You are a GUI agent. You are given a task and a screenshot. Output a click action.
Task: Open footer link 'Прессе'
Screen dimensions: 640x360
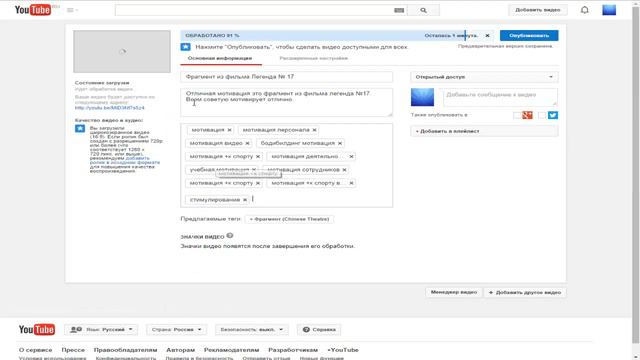[x=73, y=350]
